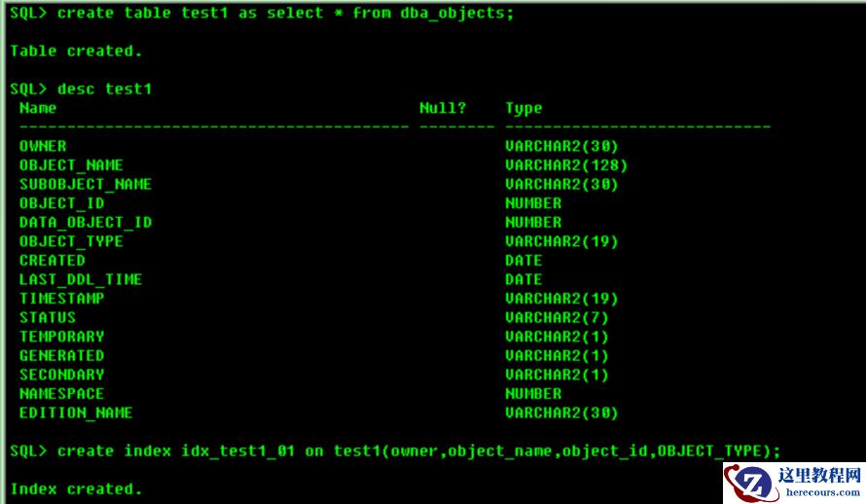Click the Z logo icon in the watermark
This screenshot has height=504, width=866.
tap(752, 483)
